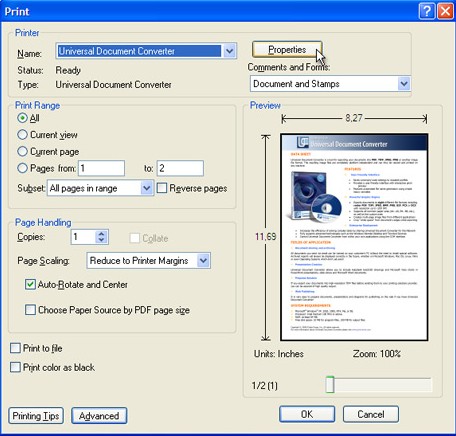Image resolution: width=456 pixels, height=436 pixels.
Task: Enable Print color as black
Action: pos(15,367)
